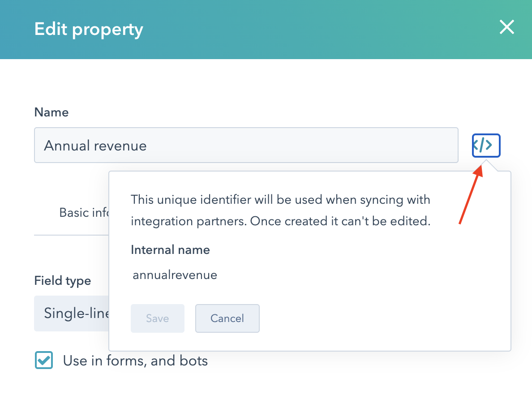Click the 'Use in forms, and bots' label text
Screen dimensions: 532x395
(135, 361)
